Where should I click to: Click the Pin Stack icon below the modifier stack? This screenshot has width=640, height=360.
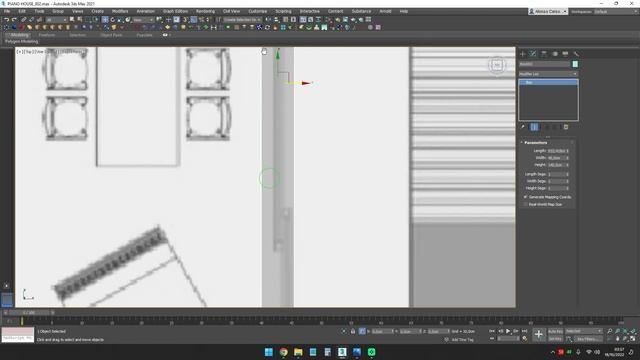[523, 127]
